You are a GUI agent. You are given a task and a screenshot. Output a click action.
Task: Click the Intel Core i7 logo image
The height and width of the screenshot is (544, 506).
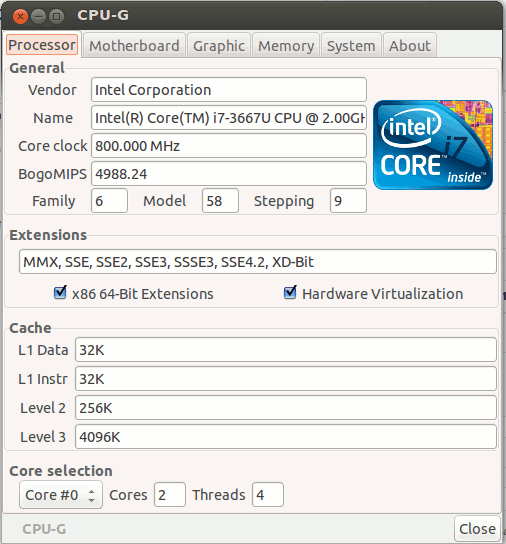433,145
